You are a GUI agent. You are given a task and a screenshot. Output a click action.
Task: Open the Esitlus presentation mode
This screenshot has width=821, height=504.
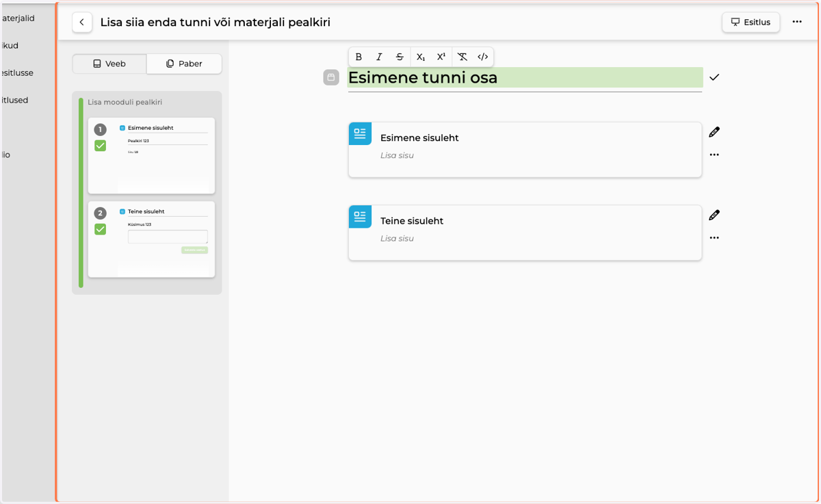751,23
